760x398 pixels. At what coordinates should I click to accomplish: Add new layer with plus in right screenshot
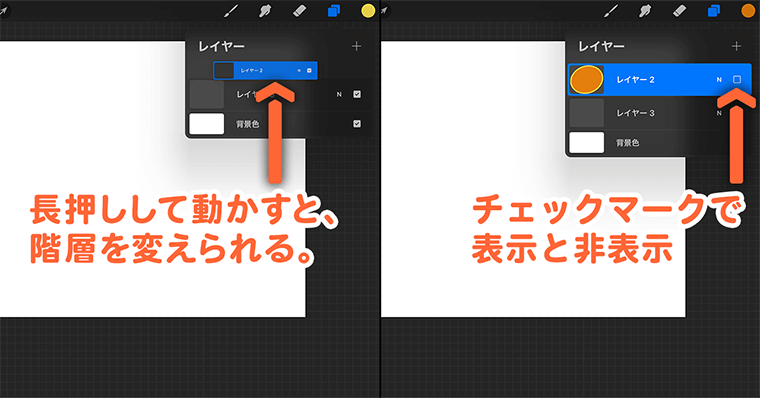pos(737,46)
